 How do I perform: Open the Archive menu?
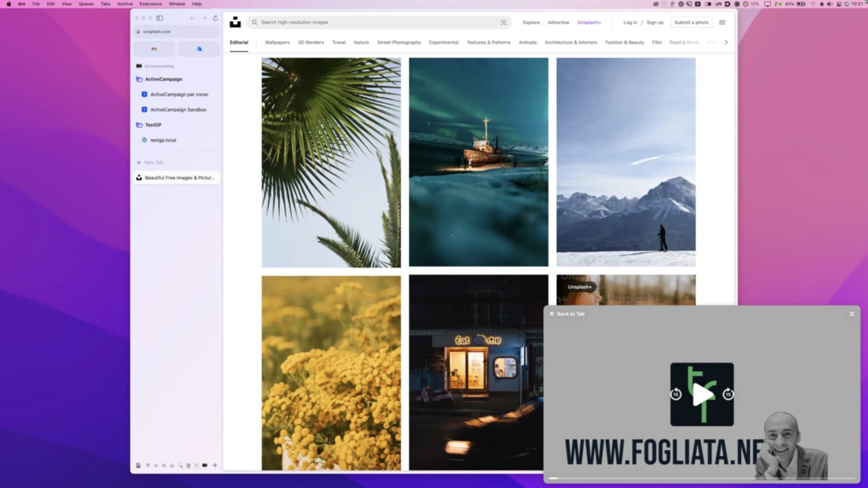pyautogui.click(x=124, y=4)
